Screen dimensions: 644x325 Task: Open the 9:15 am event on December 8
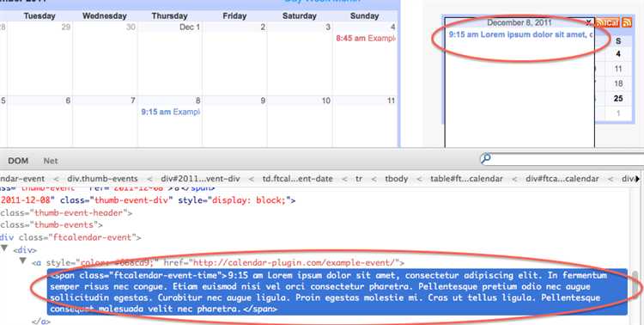[x=171, y=112]
